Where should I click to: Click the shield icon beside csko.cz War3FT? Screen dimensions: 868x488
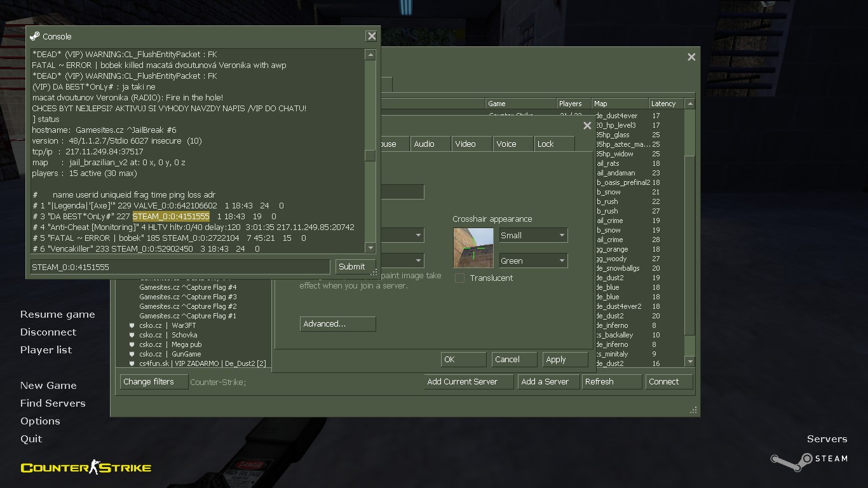pyautogui.click(x=132, y=325)
